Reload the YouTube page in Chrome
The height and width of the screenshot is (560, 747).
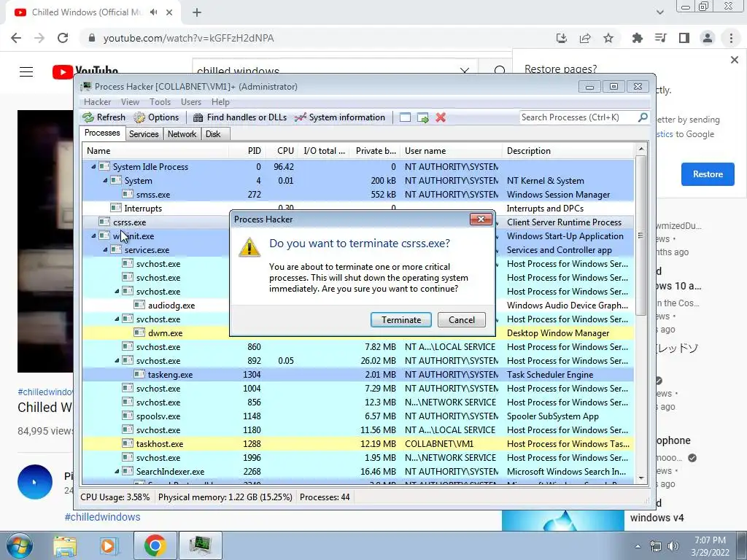(x=63, y=38)
